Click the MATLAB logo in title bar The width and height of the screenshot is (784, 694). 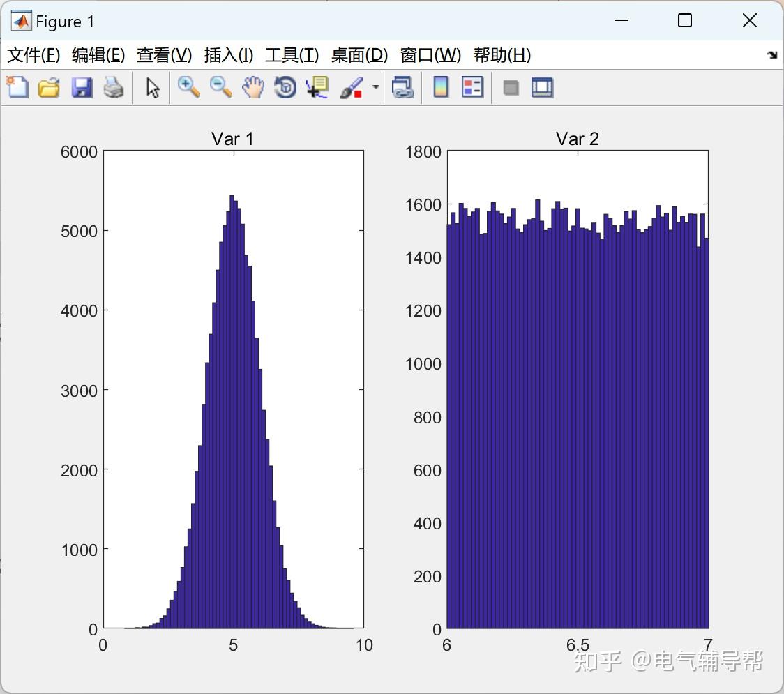point(21,21)
